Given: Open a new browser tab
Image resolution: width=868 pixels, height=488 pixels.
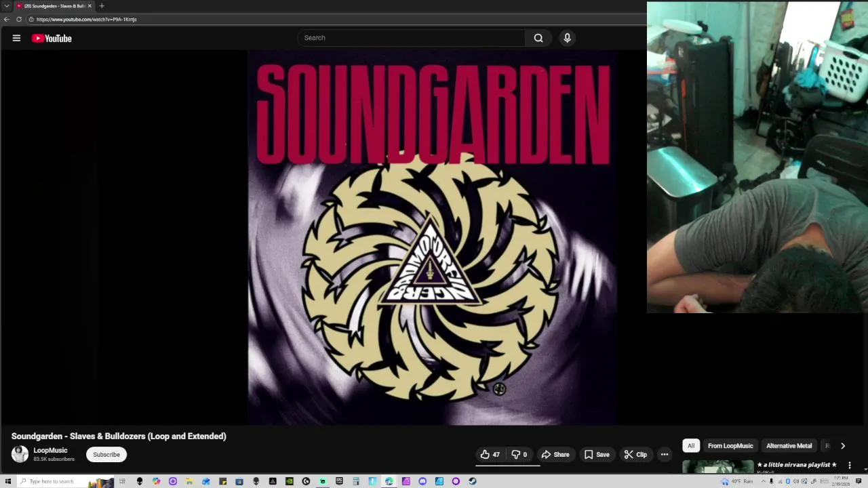Looking at the screenshot, I should pyautogui.click(x=102, y=6).
